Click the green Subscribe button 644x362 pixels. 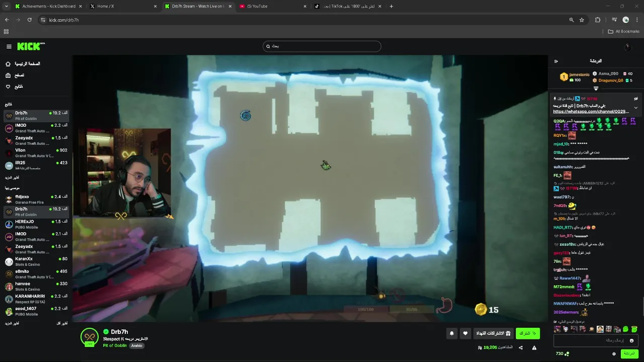(528, 333)
